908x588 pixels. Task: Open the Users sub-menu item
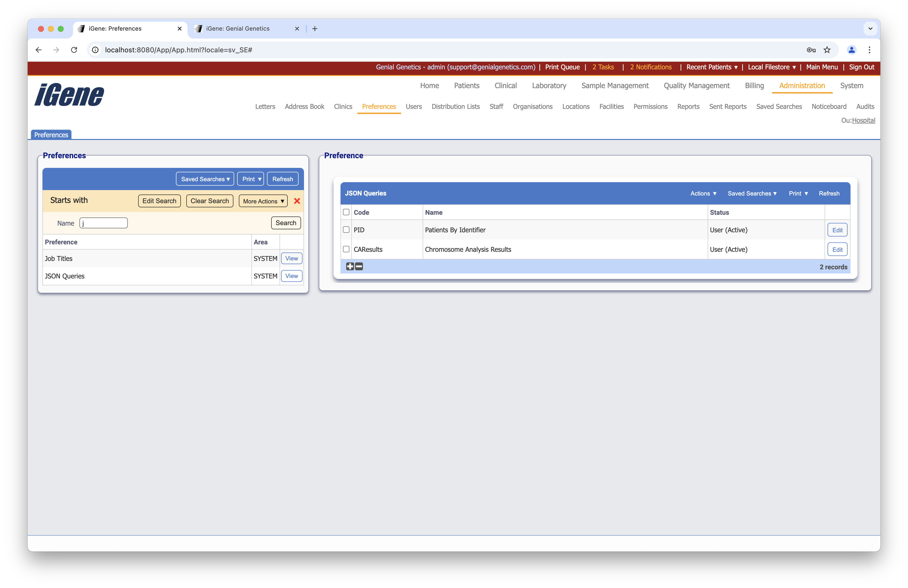click(x=414, y=106)
